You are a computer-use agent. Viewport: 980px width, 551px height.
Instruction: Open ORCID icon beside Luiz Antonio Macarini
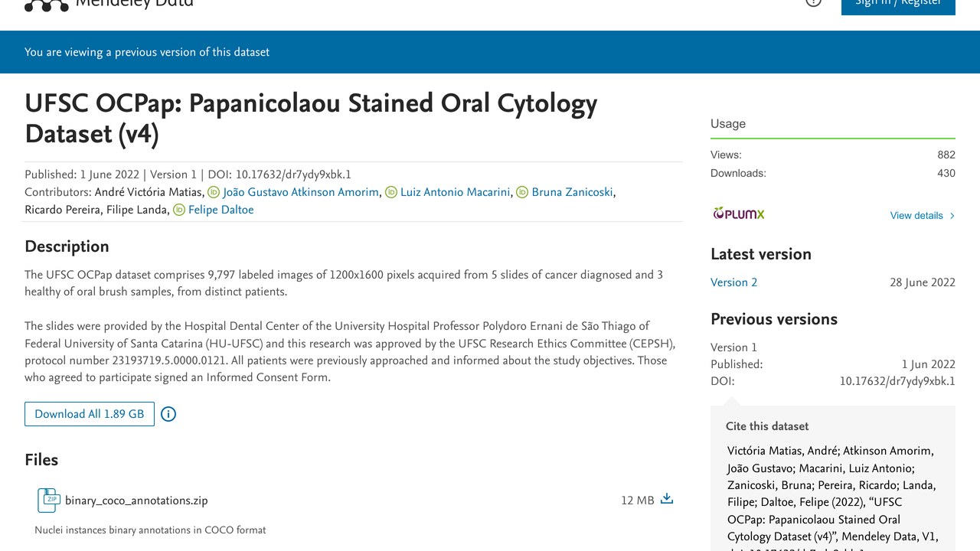(391, 193)
